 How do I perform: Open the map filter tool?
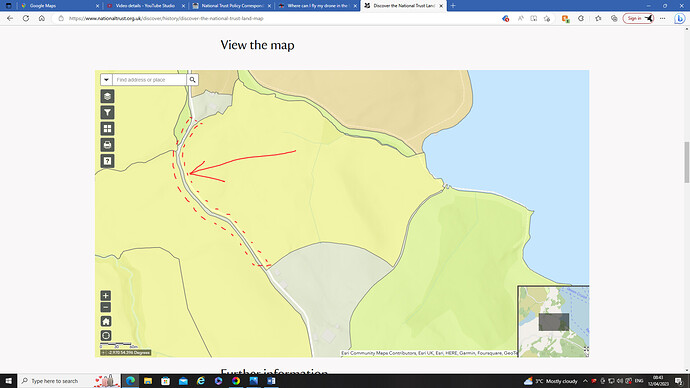coord(107,113)
